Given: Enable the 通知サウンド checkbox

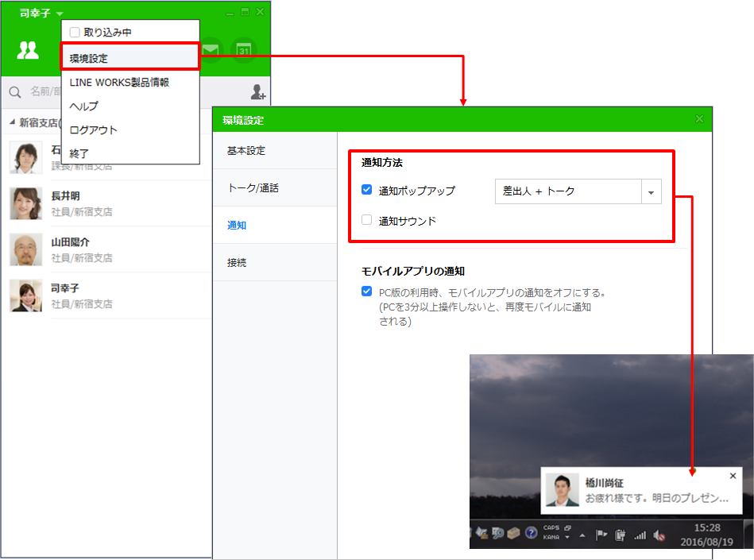Looking at the screenshot, I should tap(366, 221).
